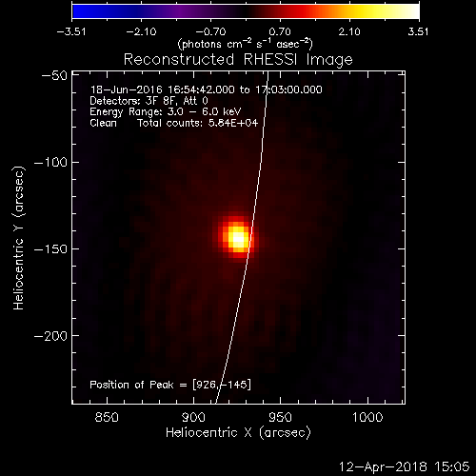Click the 'Total counts: 5.84E+04' text
The width and height of the screenshot is (476, 476).
pos(197,123)
